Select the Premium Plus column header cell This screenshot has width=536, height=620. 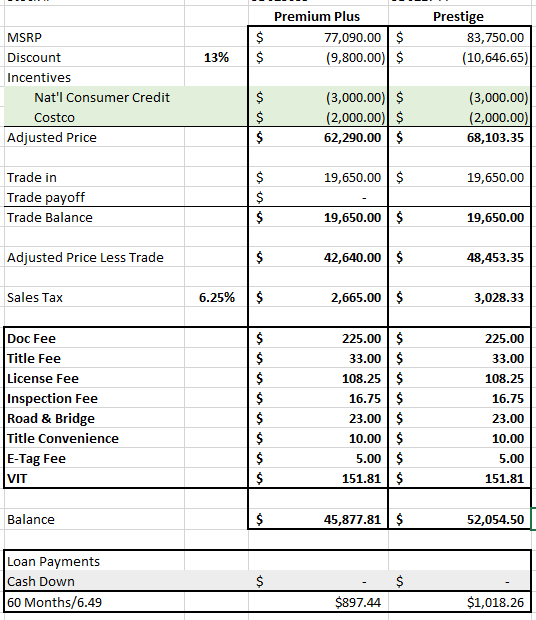317,17
